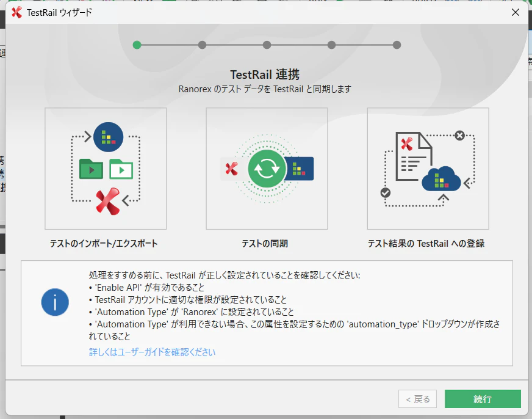Open the 詳しくはユーザーガイドを確認ください link
Image resolution: width=532 pixels, height=419 pixels.
pos(152,352)
